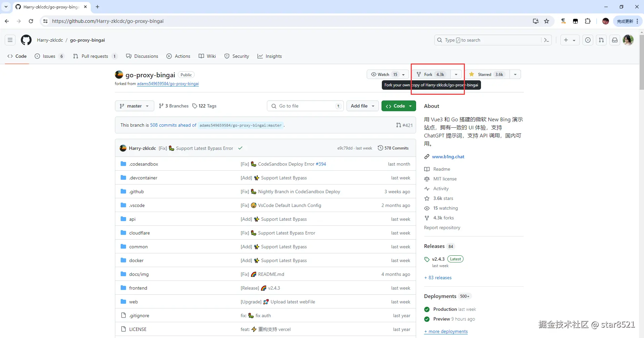Open the browser profile avatar
The image size is (644, 338).
606,21
